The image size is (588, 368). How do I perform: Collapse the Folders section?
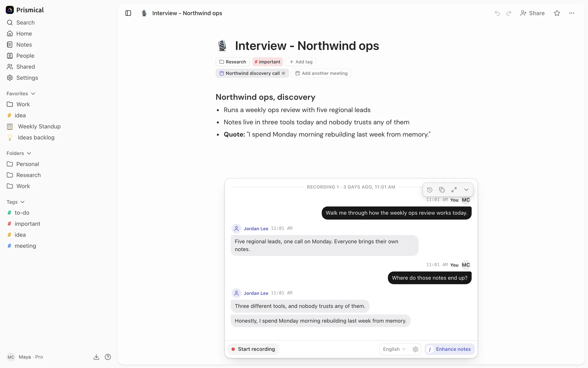click(19, 153)
